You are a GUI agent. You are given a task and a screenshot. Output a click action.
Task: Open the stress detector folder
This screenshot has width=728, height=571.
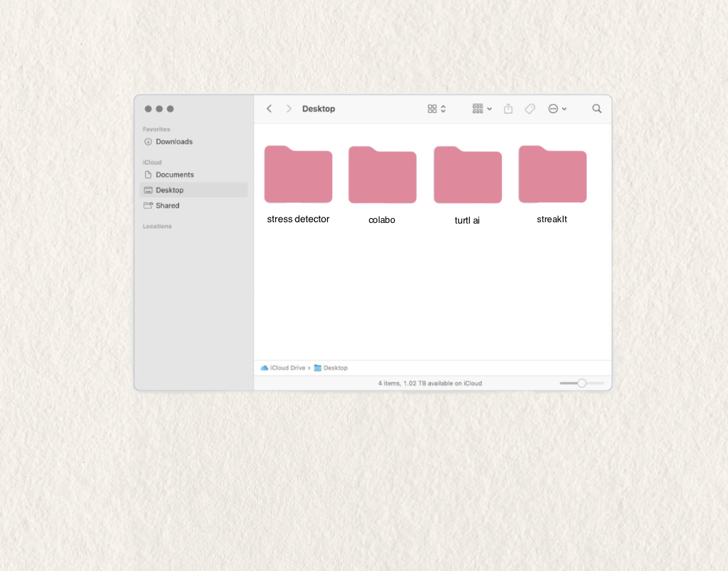click(298, 175)
